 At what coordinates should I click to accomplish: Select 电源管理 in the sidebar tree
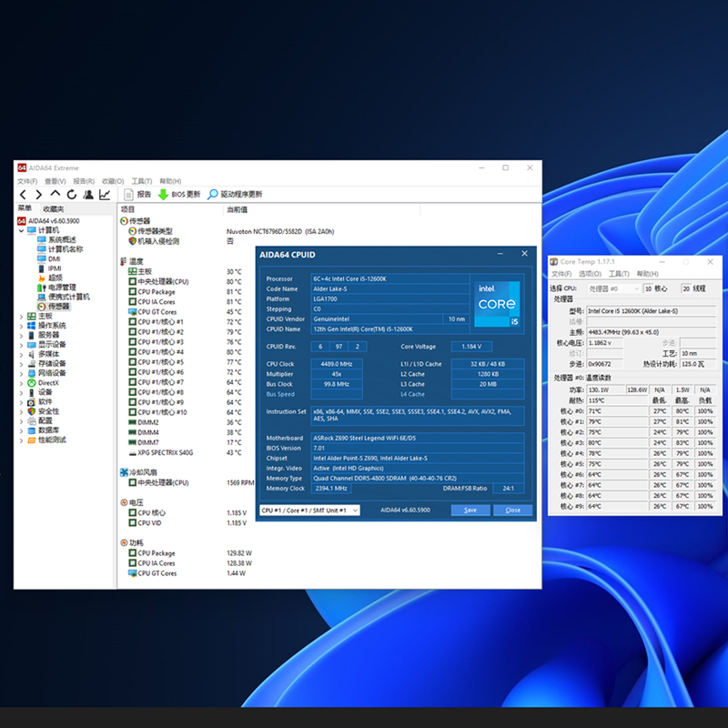coord(62,287)
